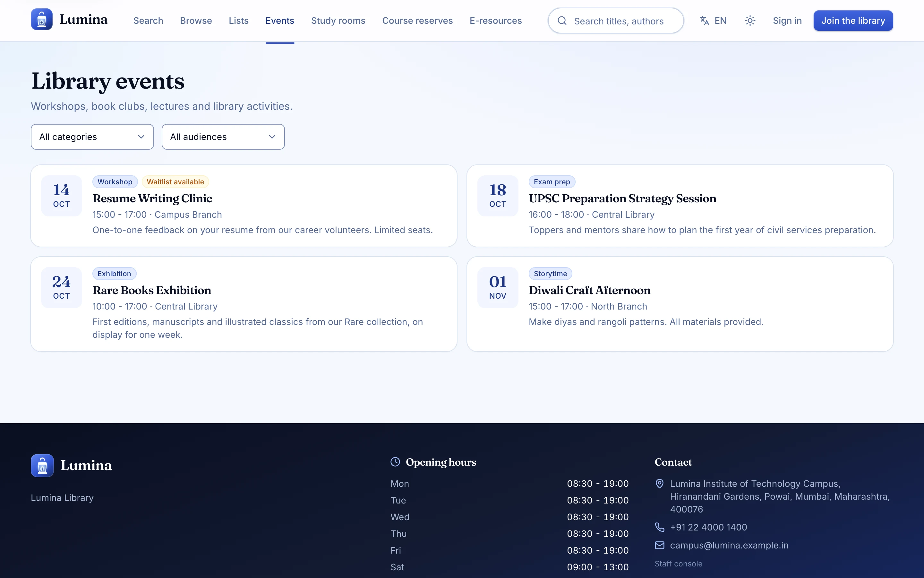Click the clock icon beside Opening hours

[395, 462]
